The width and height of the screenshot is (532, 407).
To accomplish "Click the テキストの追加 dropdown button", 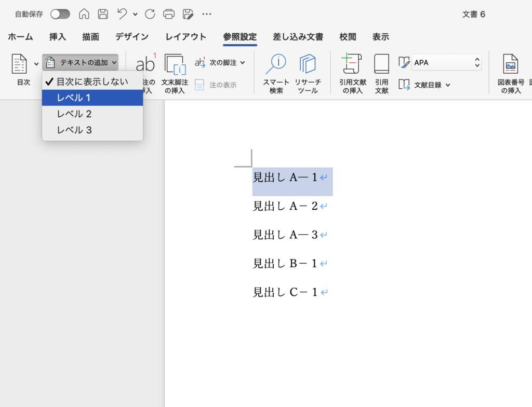I will (81, 62).
